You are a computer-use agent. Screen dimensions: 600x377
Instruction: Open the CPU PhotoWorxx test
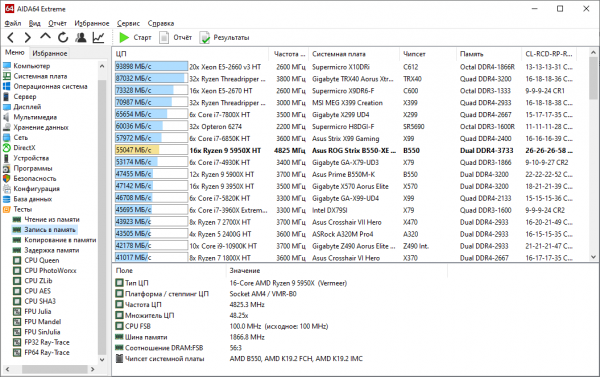tap(50, 271)
